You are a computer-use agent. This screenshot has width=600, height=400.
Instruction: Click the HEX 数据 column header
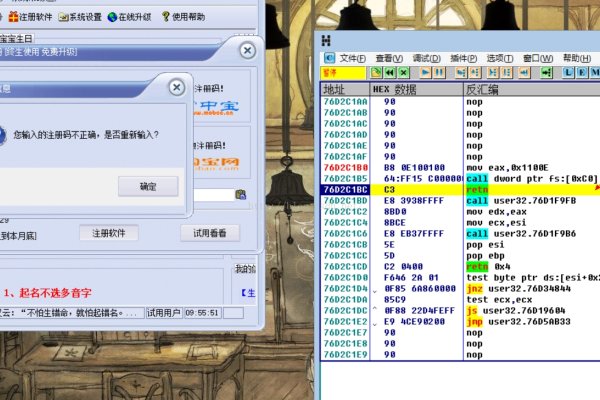coord(416,90)
